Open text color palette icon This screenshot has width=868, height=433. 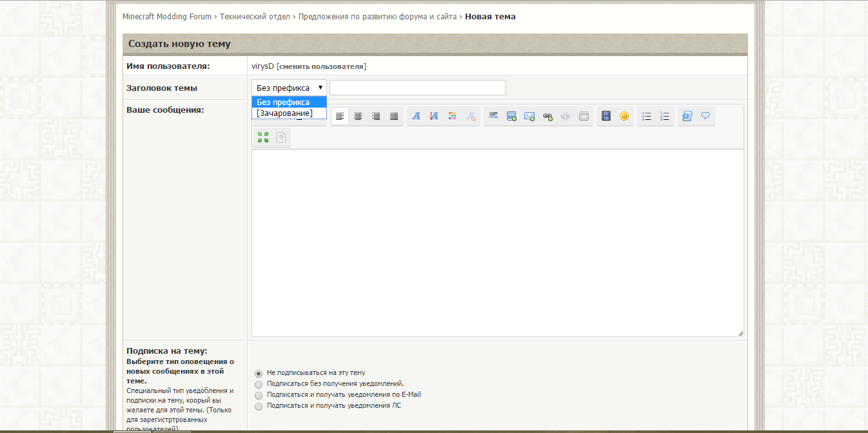pyautogui.click(x=453, y=117)
